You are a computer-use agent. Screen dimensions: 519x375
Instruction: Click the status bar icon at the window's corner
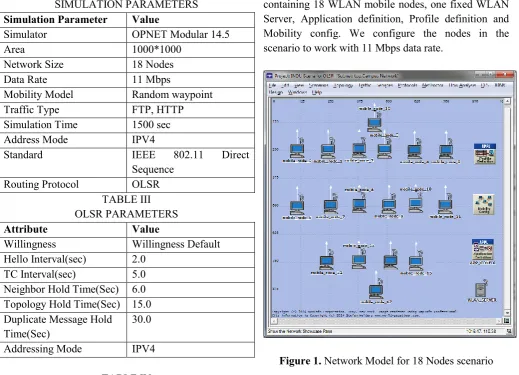[x=509, y=331]
